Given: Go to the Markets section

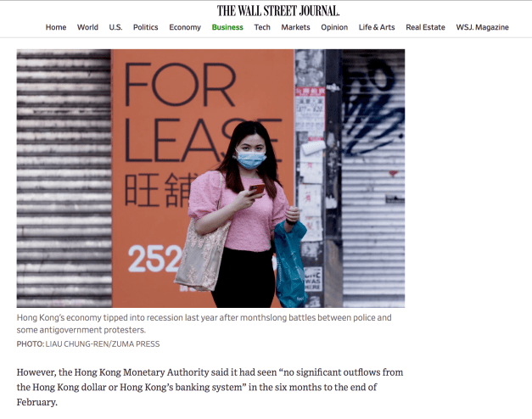Looking at the screenshot, I should 295,27.
